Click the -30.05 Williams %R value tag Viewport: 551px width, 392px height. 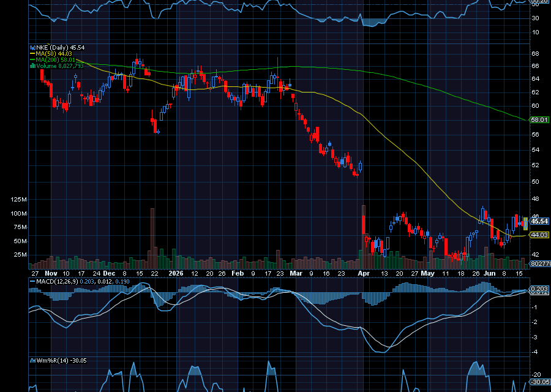point(540,382)
